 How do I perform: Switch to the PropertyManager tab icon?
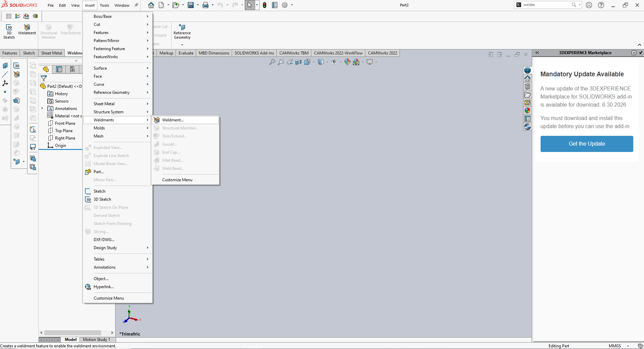point(59,69)
